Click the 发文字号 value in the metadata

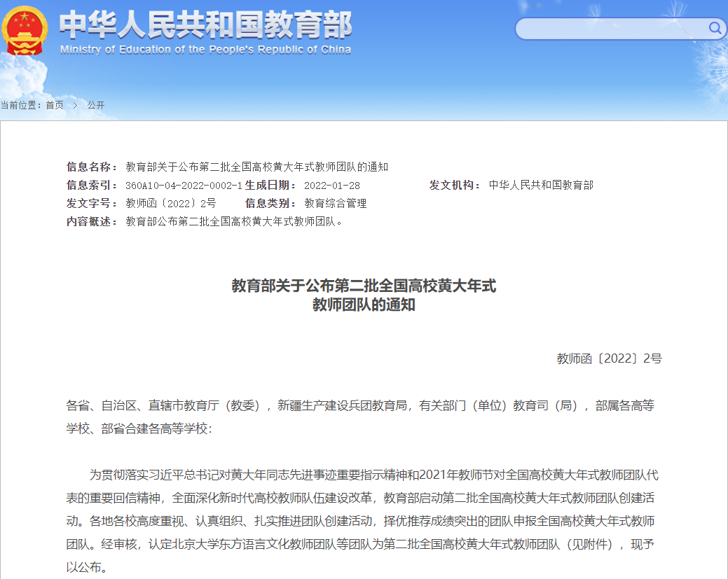coord(170,203)
